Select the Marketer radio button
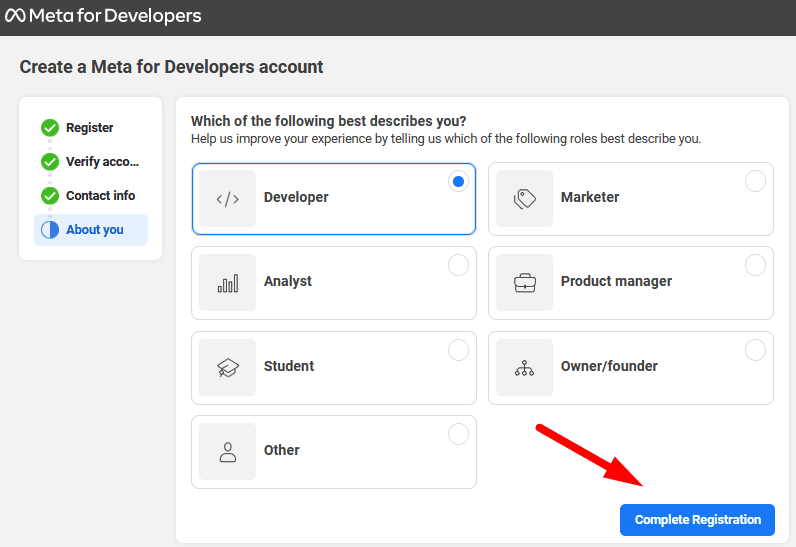796x547 pixels. click(x=755, y=181)
